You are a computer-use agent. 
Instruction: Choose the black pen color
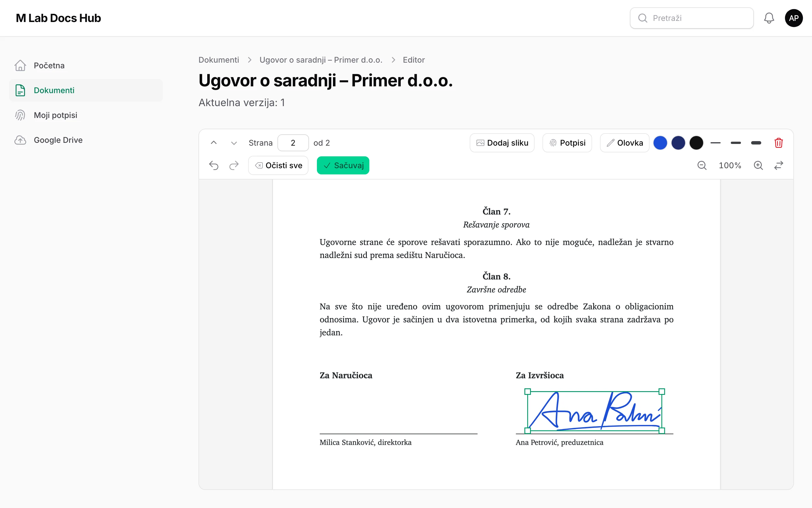point(696,143)
